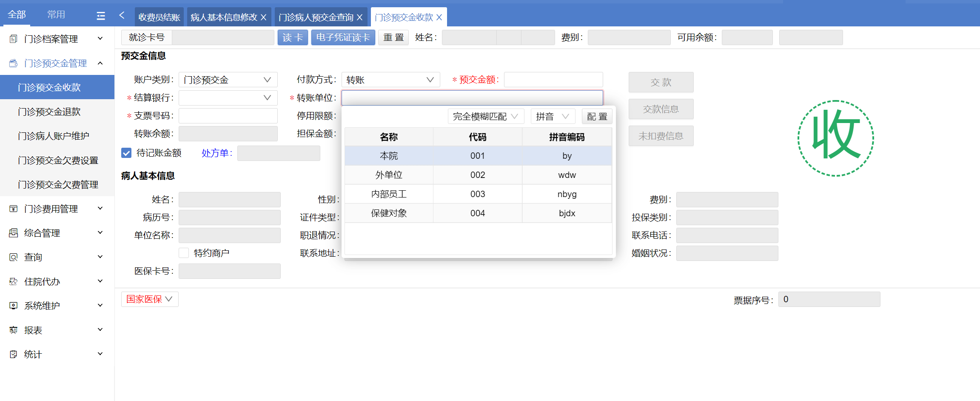The width and height of the screenshot is (980, 401).
Task: Click the 门诊预交金管理 wallet icon
Action: [14, 63]
